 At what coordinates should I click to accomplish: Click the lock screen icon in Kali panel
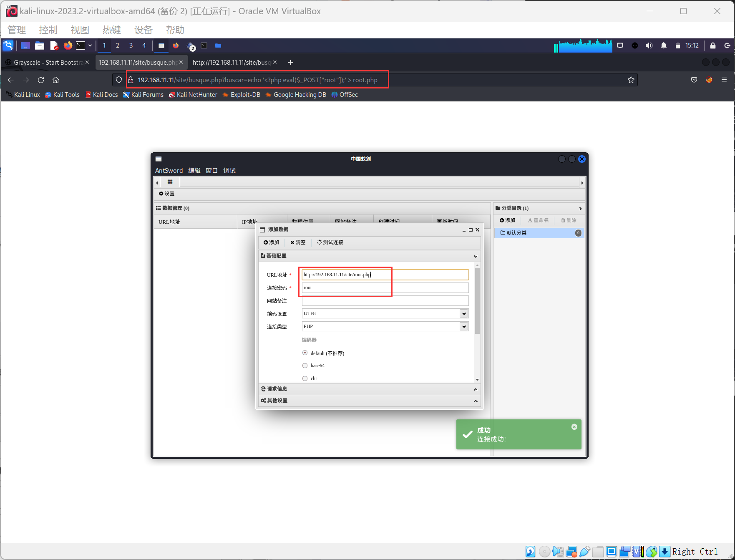coord(713,45)
